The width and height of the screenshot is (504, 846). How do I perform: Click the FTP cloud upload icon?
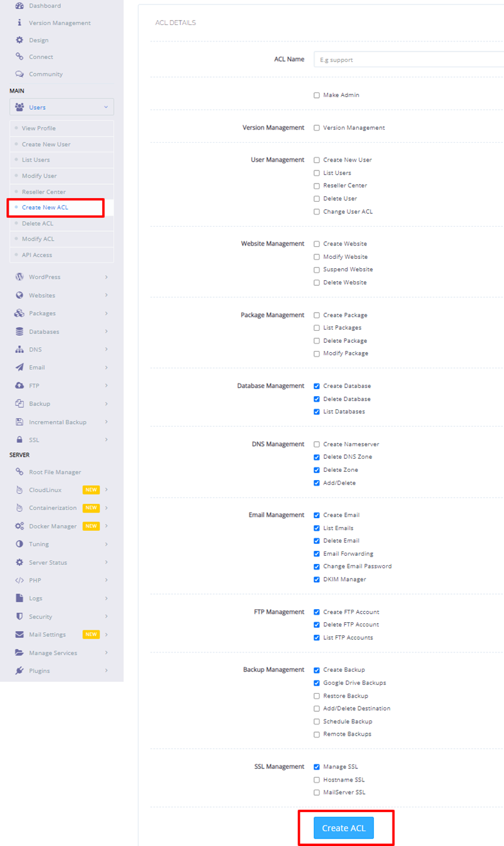[x=19, y=385]
